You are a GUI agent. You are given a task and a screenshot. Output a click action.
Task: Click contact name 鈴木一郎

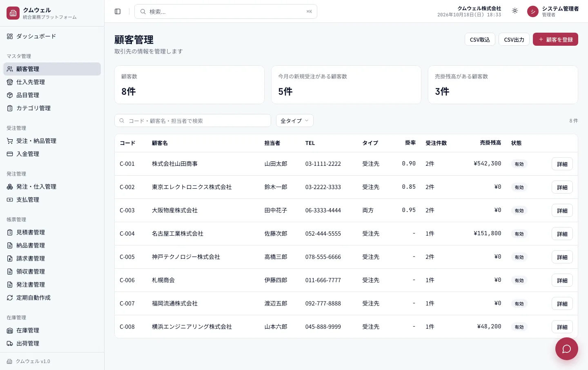pyautogui.click(x=276, y=187)
